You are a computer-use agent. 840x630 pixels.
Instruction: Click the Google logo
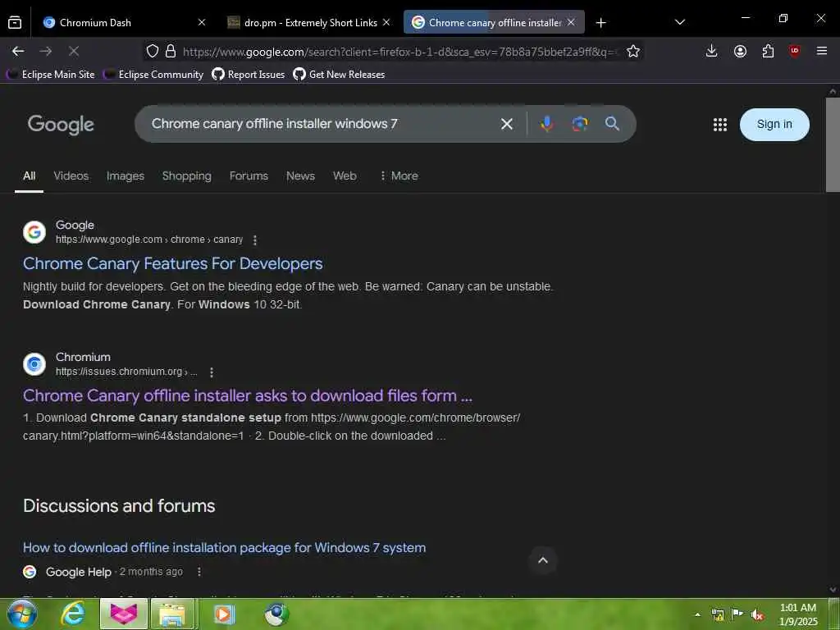61,125
